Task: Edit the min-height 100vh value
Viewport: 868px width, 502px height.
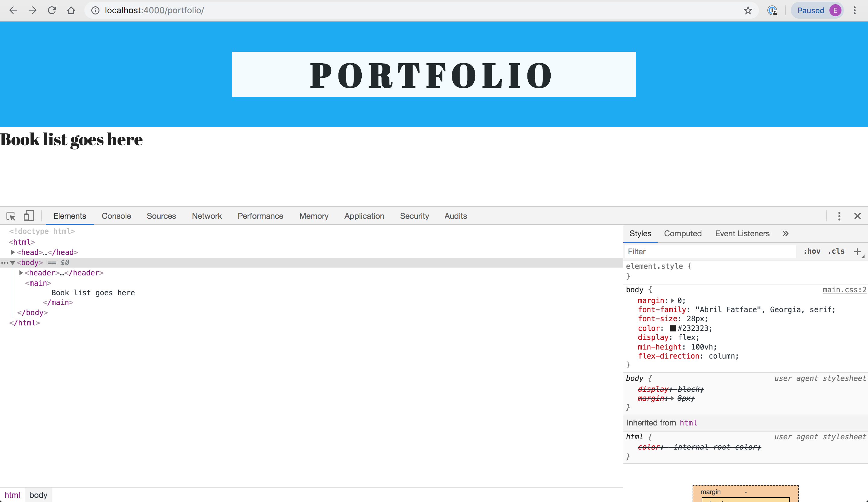Action: coord(701,347)
